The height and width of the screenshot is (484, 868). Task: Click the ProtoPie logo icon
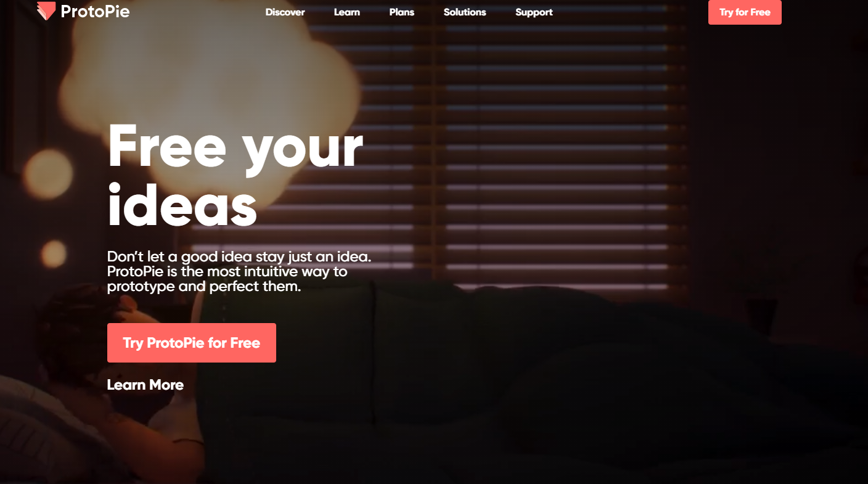(46, 11)
